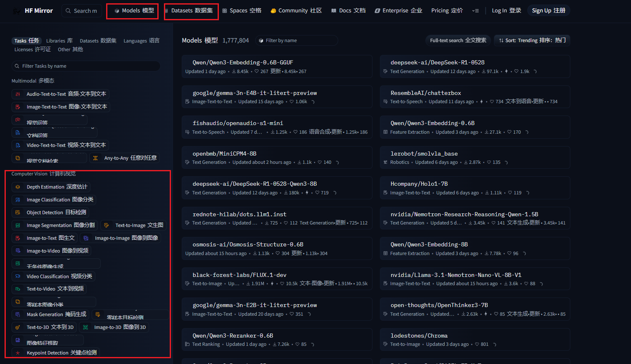This screenshot has width=631, height=364.
Task: Open open-thoughts/OpenThinker3-7B model
Action: pyautogui.click(x=475, y=309)
